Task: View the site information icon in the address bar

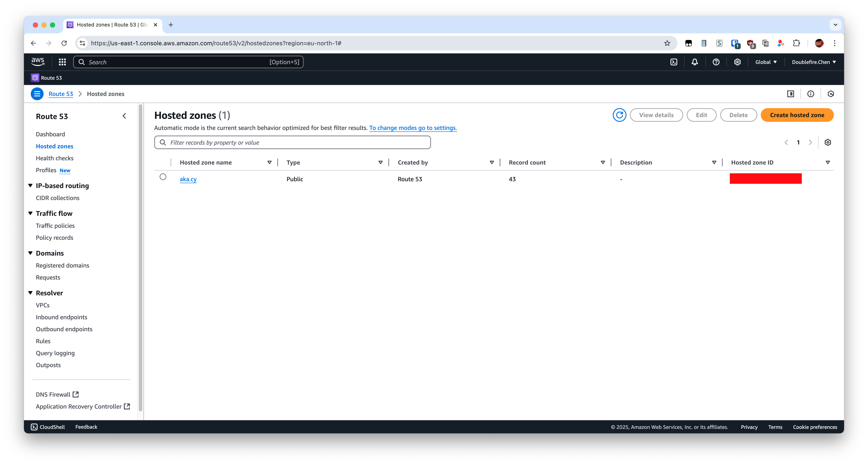Action: pos(83,43)
